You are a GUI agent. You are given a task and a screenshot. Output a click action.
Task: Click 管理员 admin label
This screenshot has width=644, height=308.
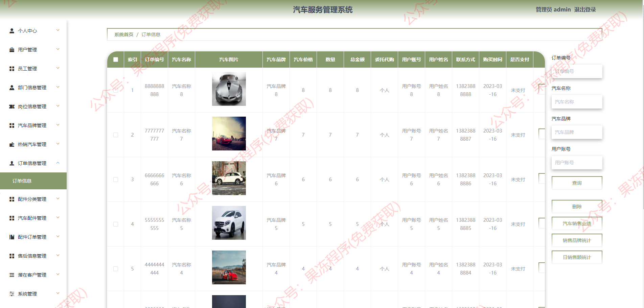tap(553, 10)
